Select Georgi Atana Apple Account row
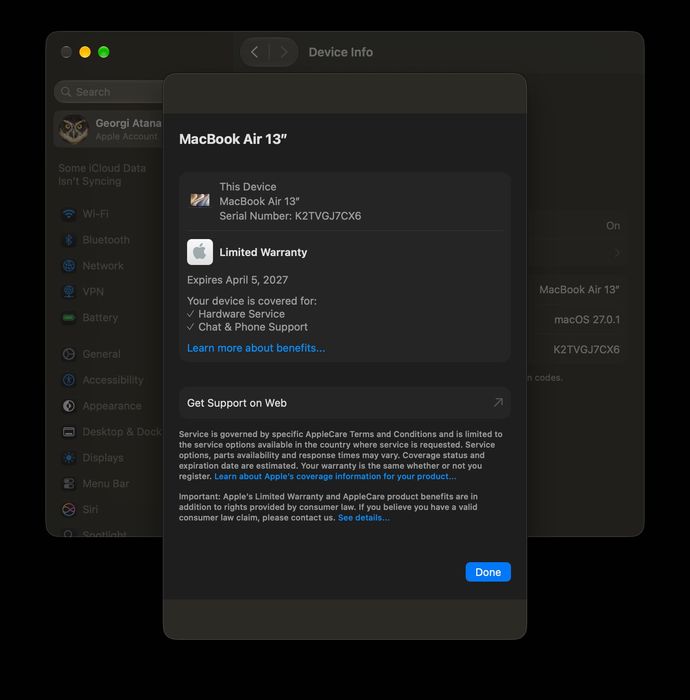Viewport: 690px width, 700px height. click(x=108, y=129)
